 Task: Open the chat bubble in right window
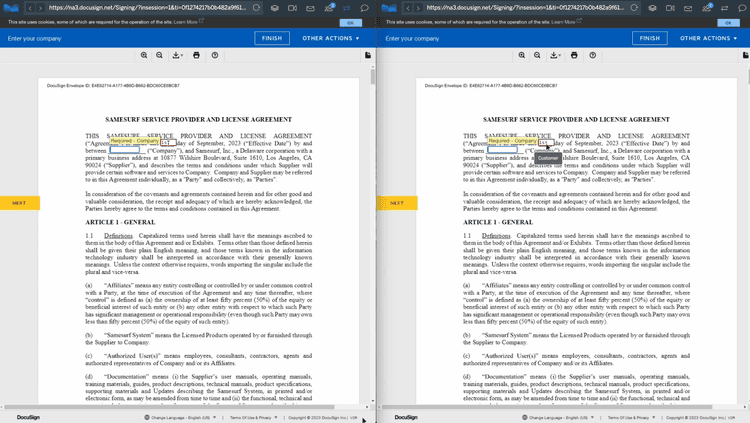(742, 8)
